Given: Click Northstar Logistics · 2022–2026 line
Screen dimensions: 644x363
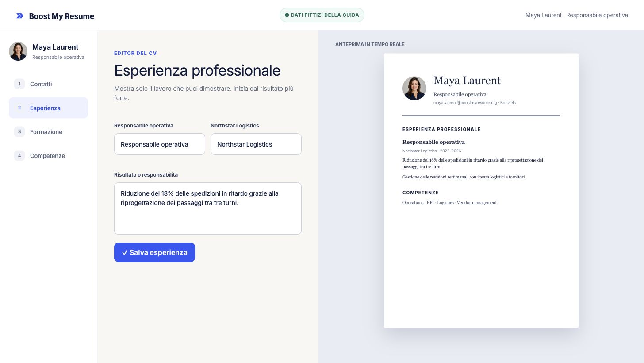Looking at the screenshot, I should point(432,151).
